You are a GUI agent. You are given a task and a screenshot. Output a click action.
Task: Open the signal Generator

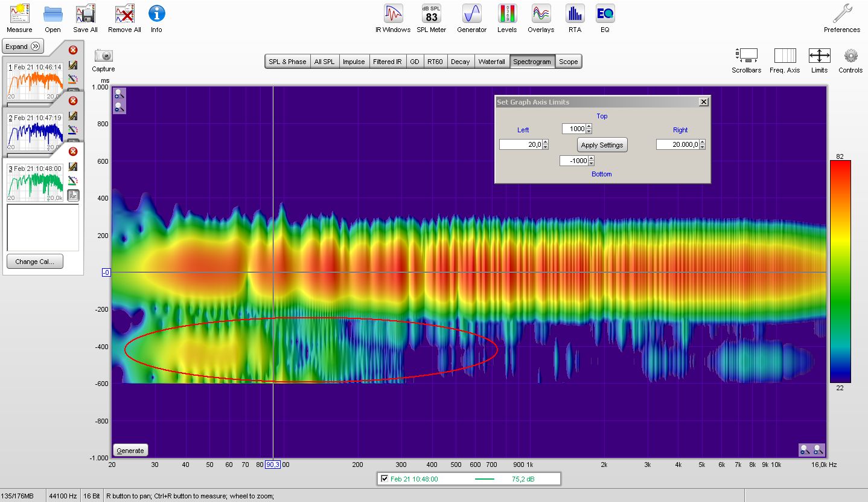[x=471, y=18]
